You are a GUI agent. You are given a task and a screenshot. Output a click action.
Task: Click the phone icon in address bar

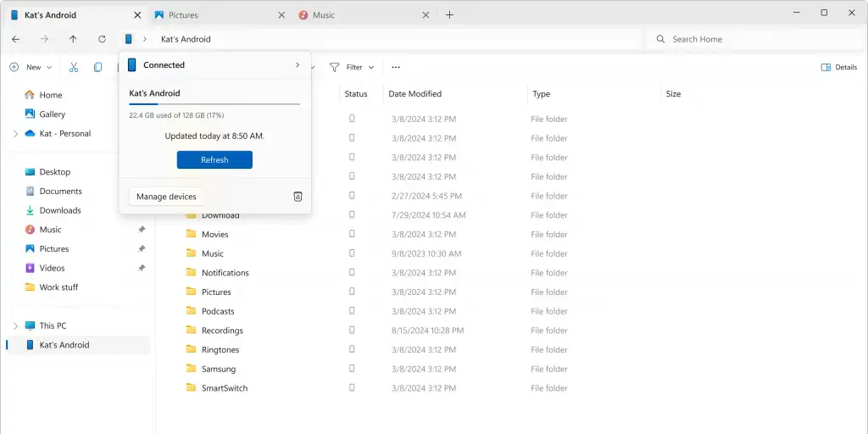(128, 39)
